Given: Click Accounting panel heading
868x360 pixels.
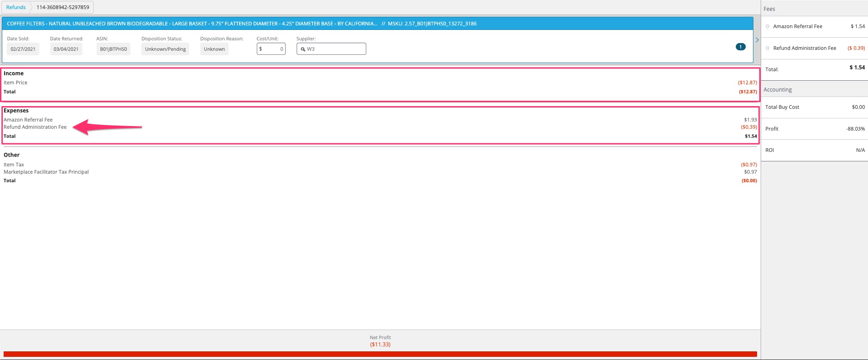Looking at the screenshot, I should point(777,90).
